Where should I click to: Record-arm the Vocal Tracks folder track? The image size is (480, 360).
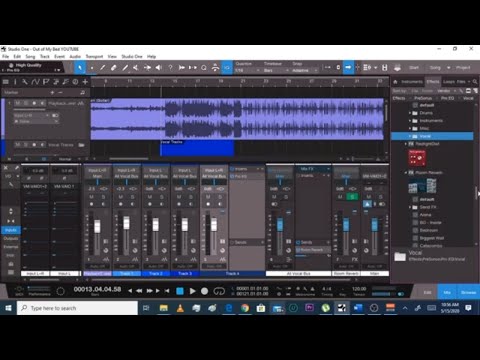coord(34,145)
